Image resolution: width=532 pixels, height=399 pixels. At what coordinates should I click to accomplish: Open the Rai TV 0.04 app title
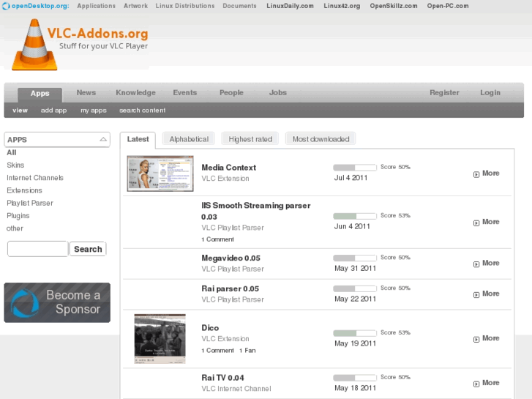(222, 378)
